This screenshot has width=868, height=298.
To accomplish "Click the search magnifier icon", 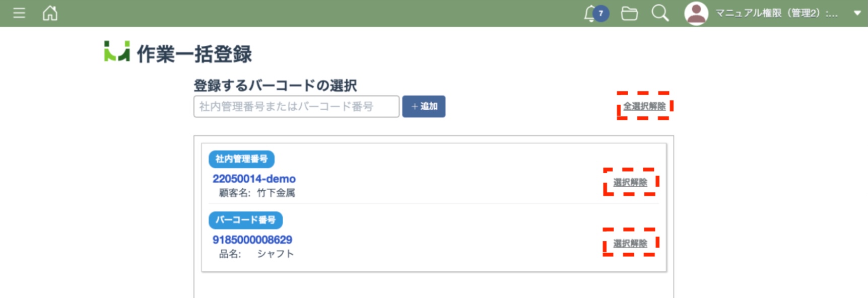I will point(660,13).
